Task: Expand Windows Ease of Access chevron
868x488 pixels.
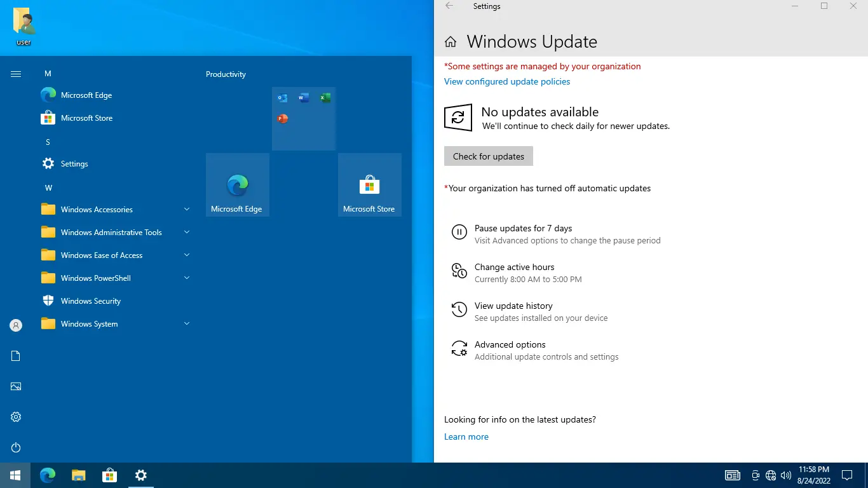Action: click(187, 255)
